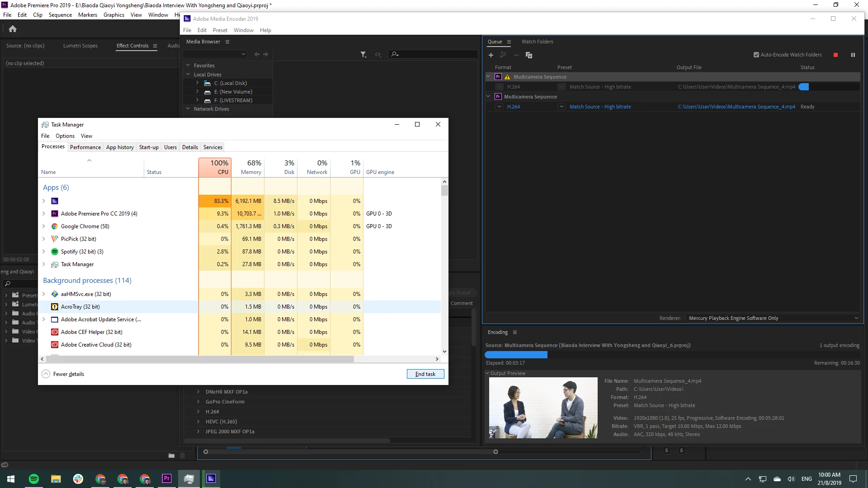Click the Add Source plus icon in Queue
Screen dimensions: 868x488
coord(491,55)
